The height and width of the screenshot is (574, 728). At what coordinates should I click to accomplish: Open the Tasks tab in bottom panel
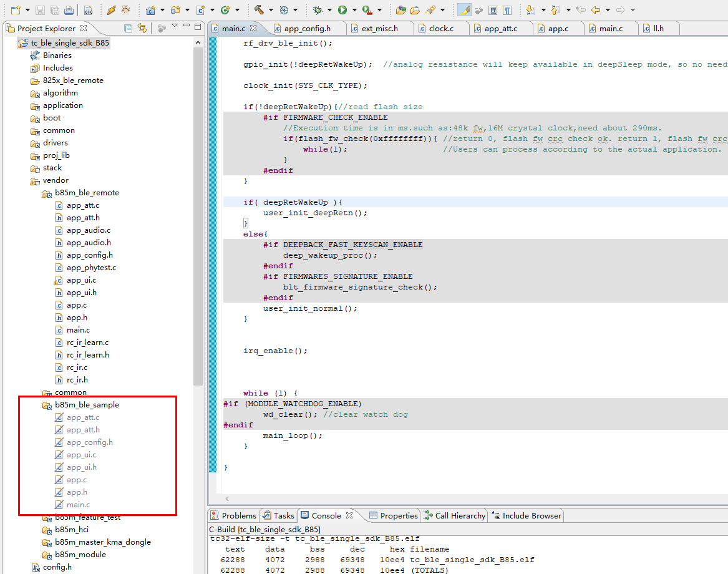[279, 515]
